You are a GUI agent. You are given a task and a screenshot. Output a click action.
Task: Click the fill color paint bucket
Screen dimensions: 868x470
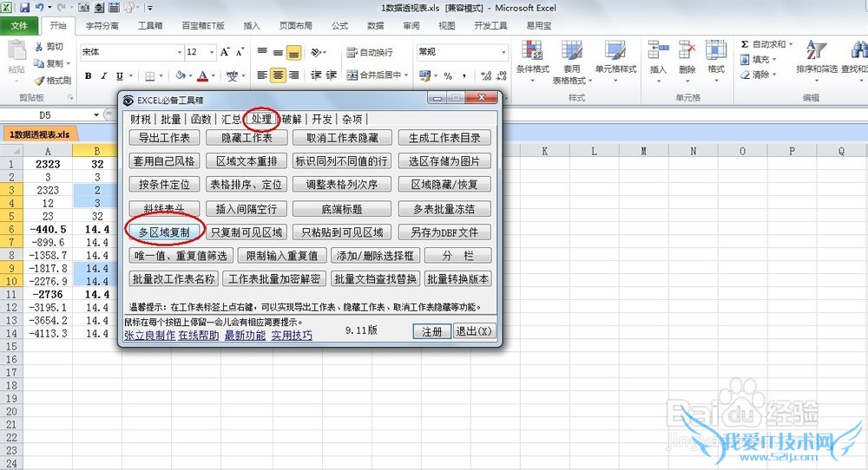pos(181,75)
